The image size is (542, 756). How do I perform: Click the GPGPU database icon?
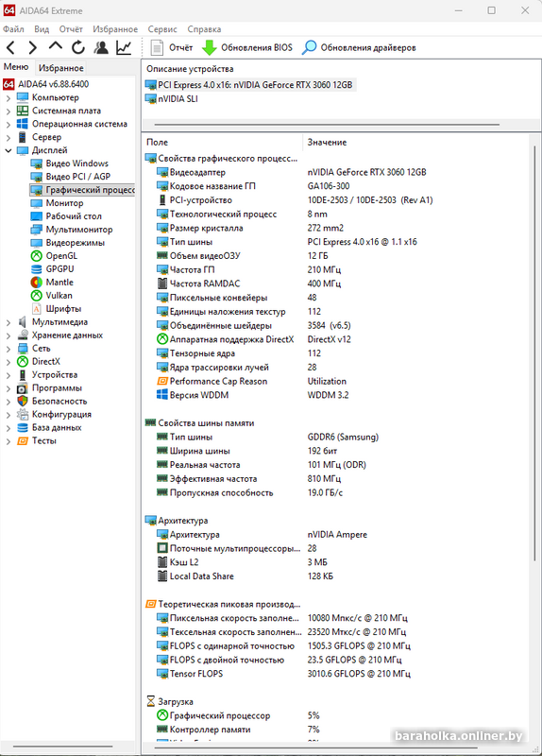click(36, 269)
